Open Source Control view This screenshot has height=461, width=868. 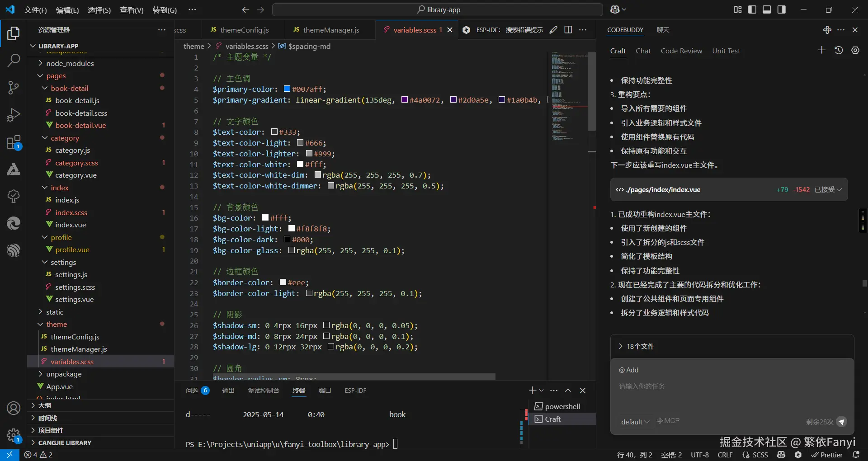(14, 88)
